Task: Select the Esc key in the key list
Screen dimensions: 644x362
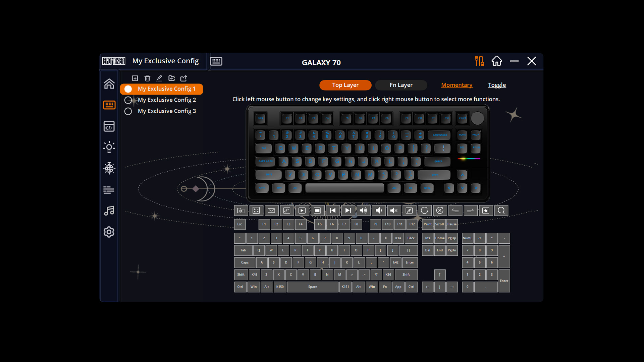Action: (x=240, y=224)
